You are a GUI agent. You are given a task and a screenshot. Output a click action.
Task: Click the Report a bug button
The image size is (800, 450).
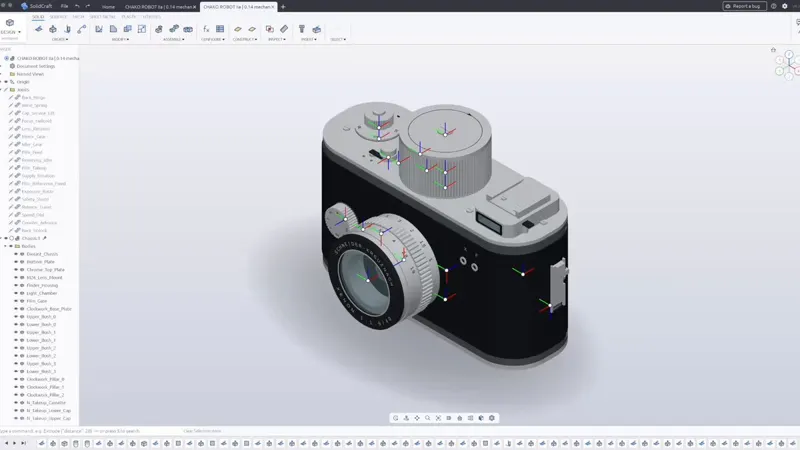(744, 6)
